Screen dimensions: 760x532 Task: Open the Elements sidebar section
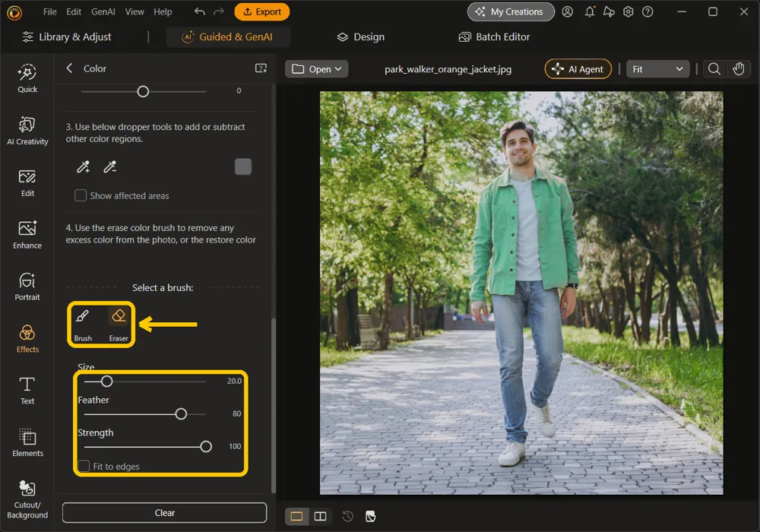(27, 443)
